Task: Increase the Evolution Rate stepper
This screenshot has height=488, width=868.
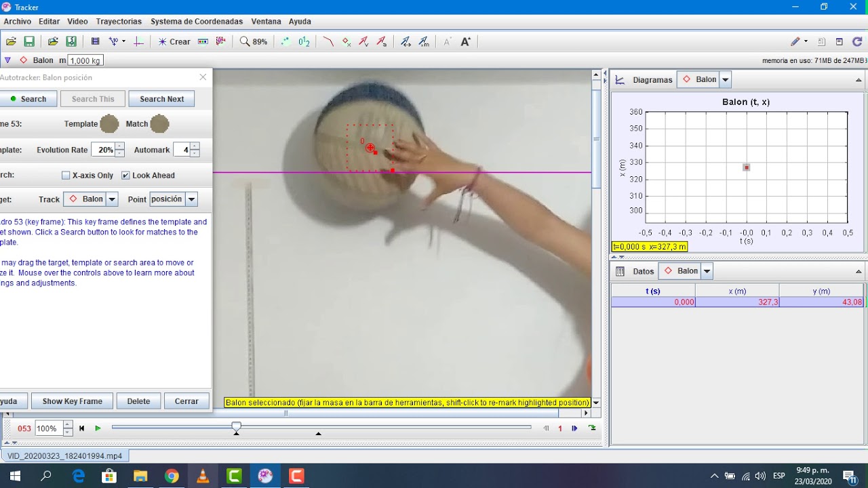Action: point(120,146)
